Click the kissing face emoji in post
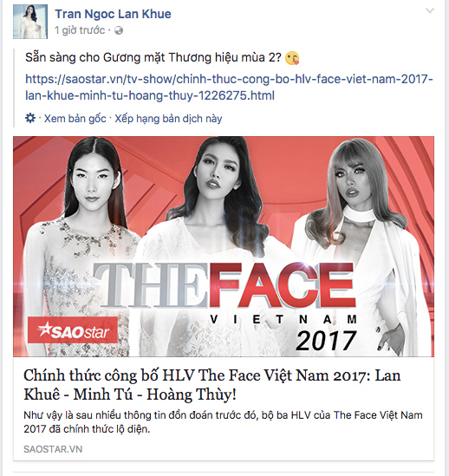This screenshot has width=449, height=476. pyautogui.click(x=292, y=58)
